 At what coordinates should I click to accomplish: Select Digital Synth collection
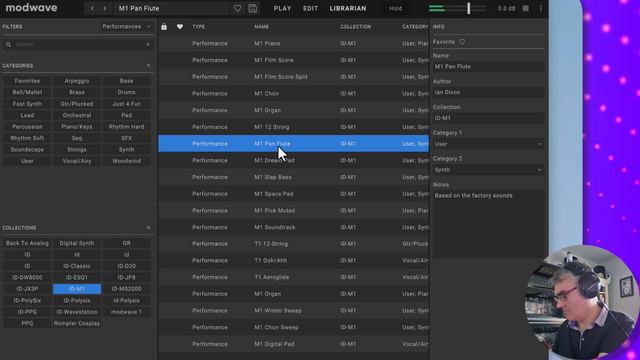point(77,243)
